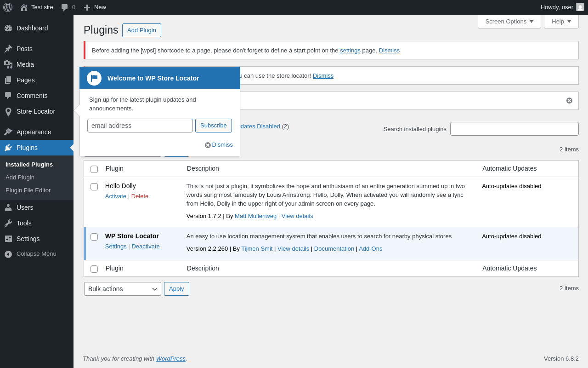588x368 pixels.
Task: Expand the Screen Options panel
Action: coord(509,21)
